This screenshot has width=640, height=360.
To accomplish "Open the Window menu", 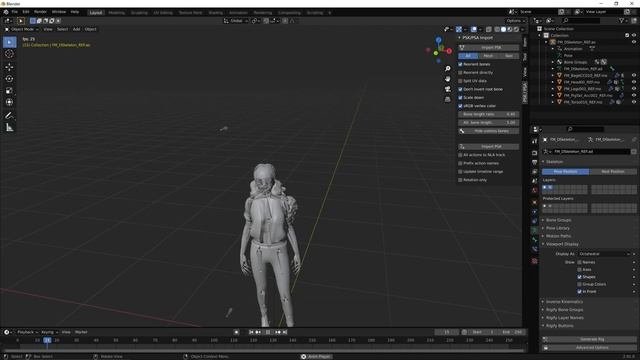I will click(59, 12).
